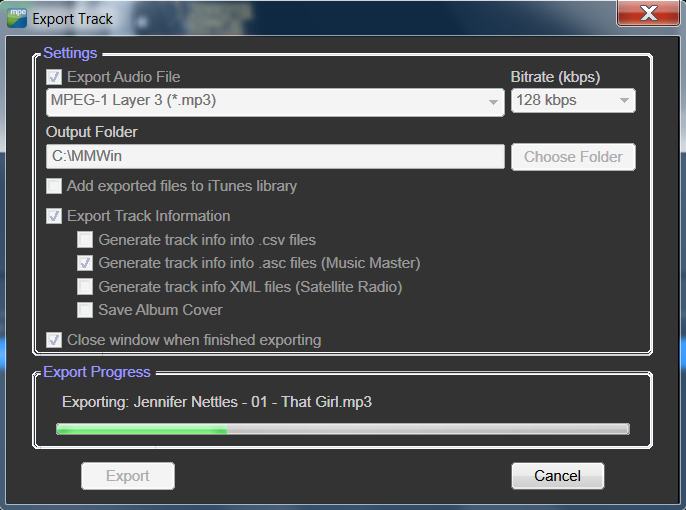The width and height of the screenshot is (686, 510).
Task: Open the MPEG-1 Layer 3 format dropdown
Action: point(275,101)
